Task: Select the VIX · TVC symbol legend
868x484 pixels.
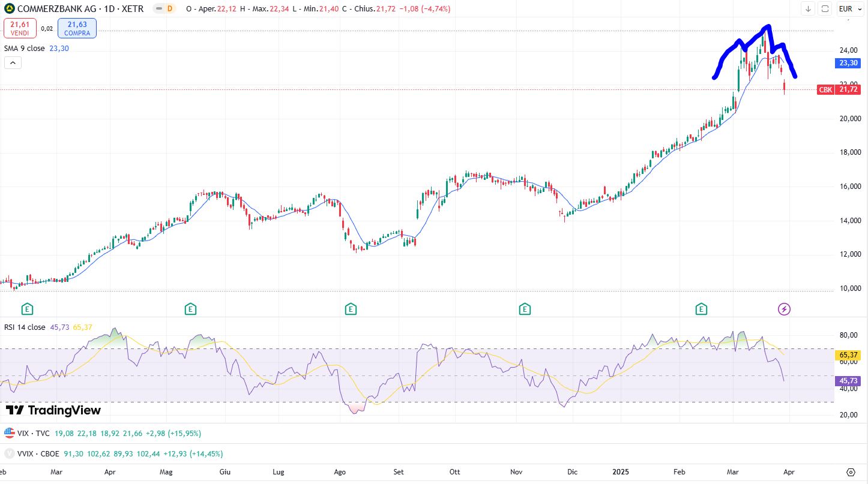Action: click(x=34, y=433)
